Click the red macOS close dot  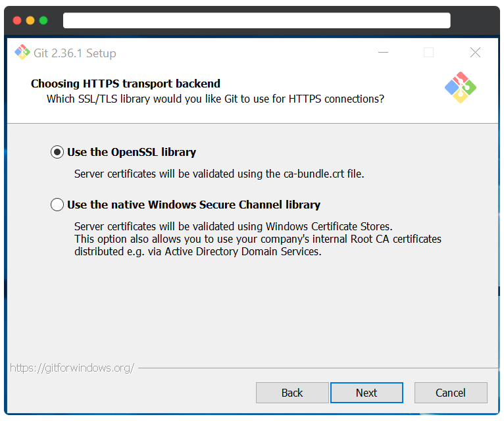coord(17,20)
